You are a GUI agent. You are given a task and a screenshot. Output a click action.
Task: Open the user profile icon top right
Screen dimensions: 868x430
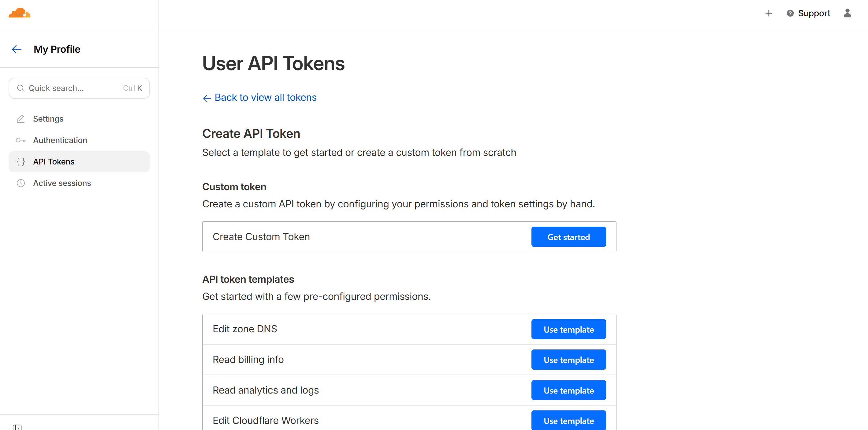tap(848, 13)
